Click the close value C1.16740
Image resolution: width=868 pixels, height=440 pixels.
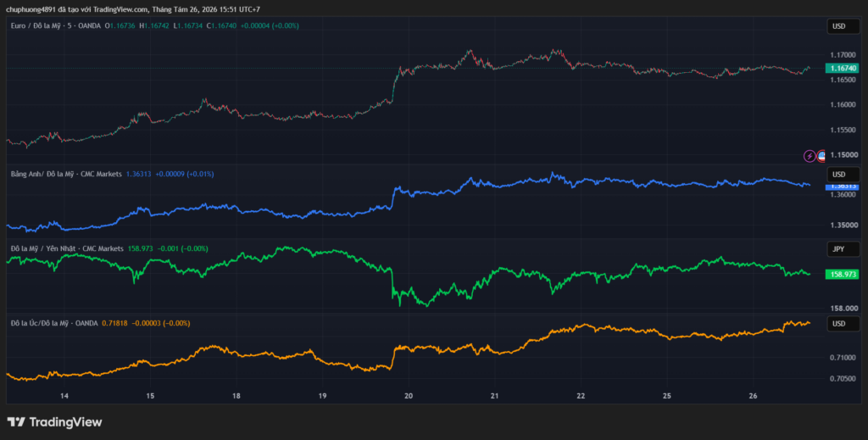tap(221, 25)
